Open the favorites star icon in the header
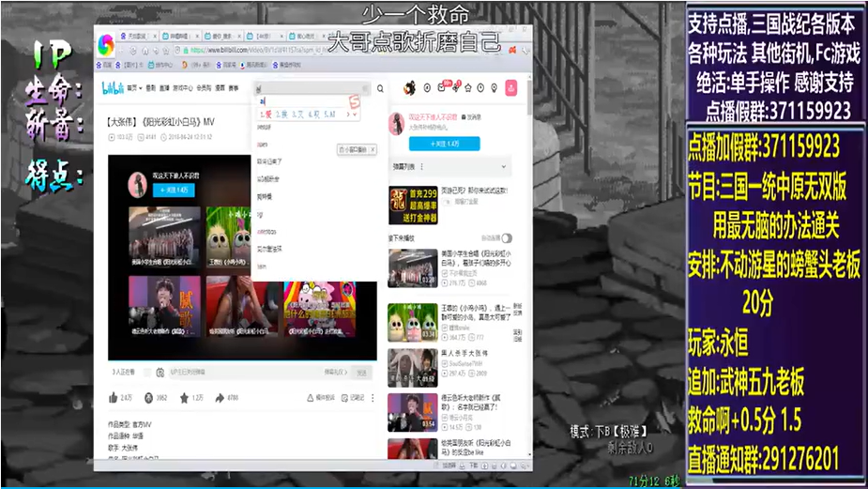Viewport: 868px width, 489px height. coord(468,88)
